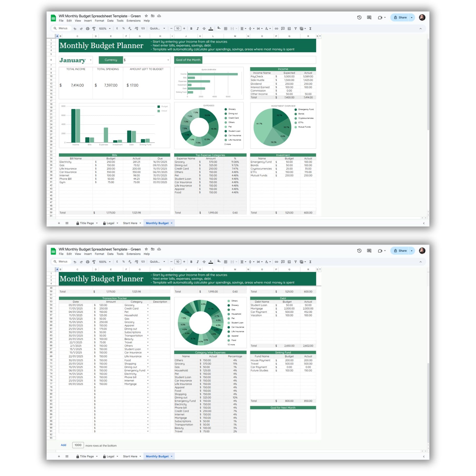476x476 pixels.
Task: Click Share button in bottom window
Action: [400, 251]
